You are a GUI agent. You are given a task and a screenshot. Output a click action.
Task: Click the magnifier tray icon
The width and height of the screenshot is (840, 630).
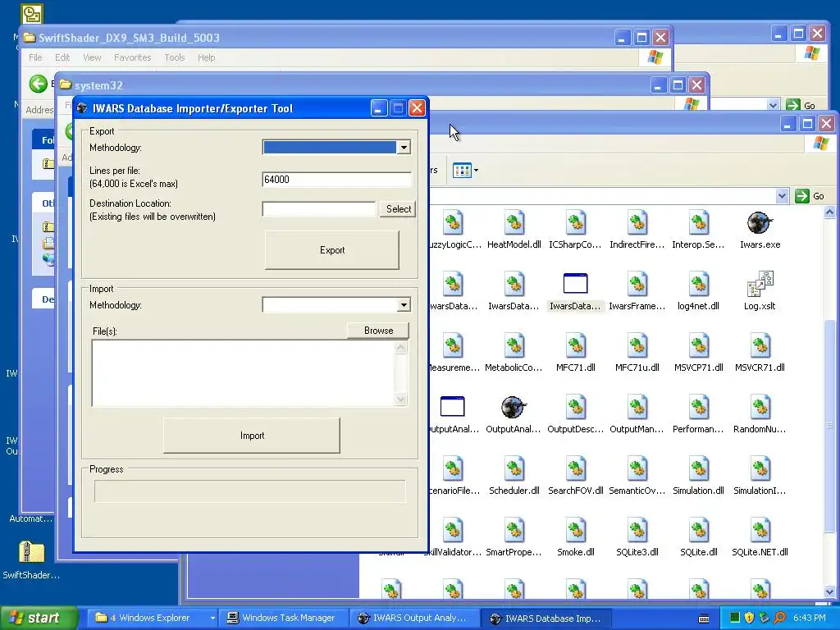(779, 619)
